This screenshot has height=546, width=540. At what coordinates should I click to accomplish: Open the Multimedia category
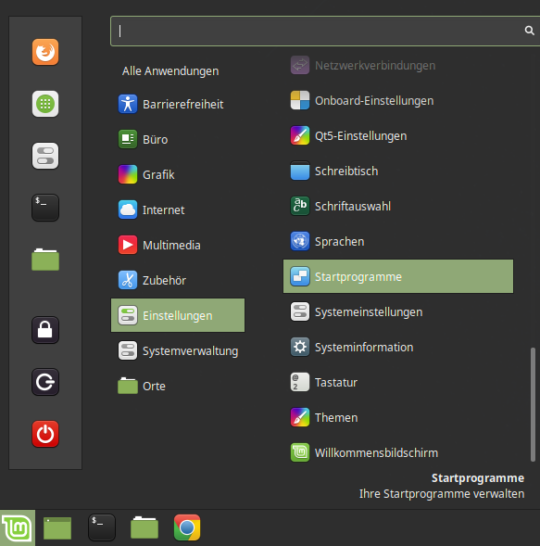178,245
